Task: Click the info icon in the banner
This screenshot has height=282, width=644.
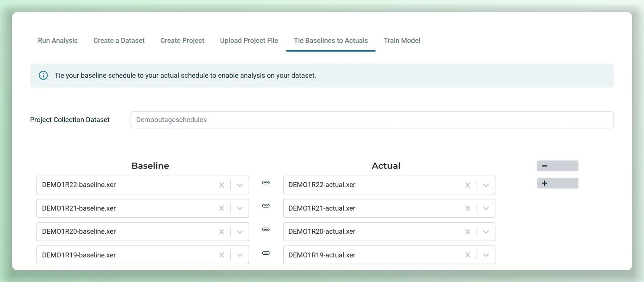Action: (43, 75)
